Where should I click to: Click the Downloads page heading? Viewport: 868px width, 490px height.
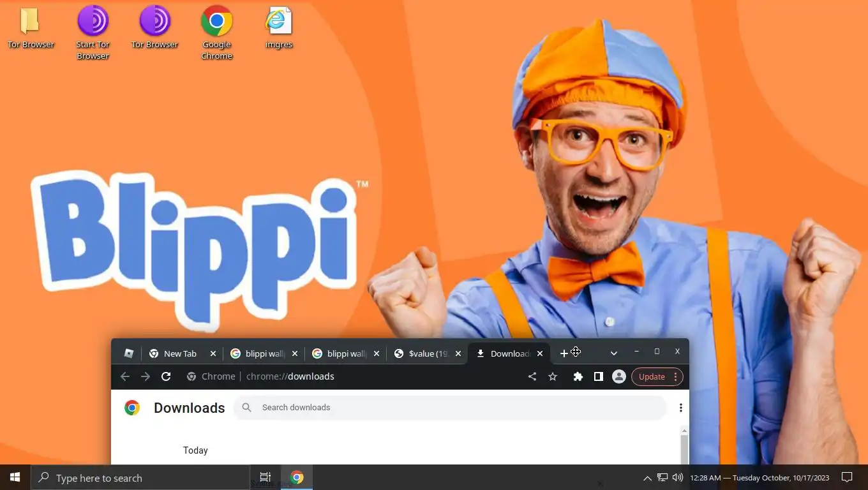pyautogui.click(x=190, y=408)
